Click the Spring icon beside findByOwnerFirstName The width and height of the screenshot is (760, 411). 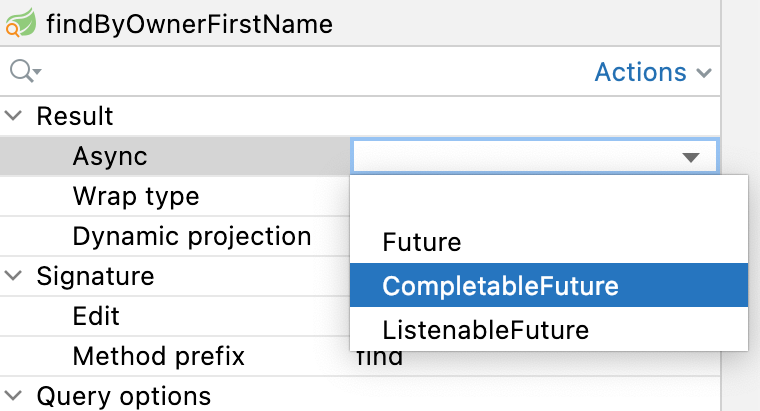click(x=22, y=24)
